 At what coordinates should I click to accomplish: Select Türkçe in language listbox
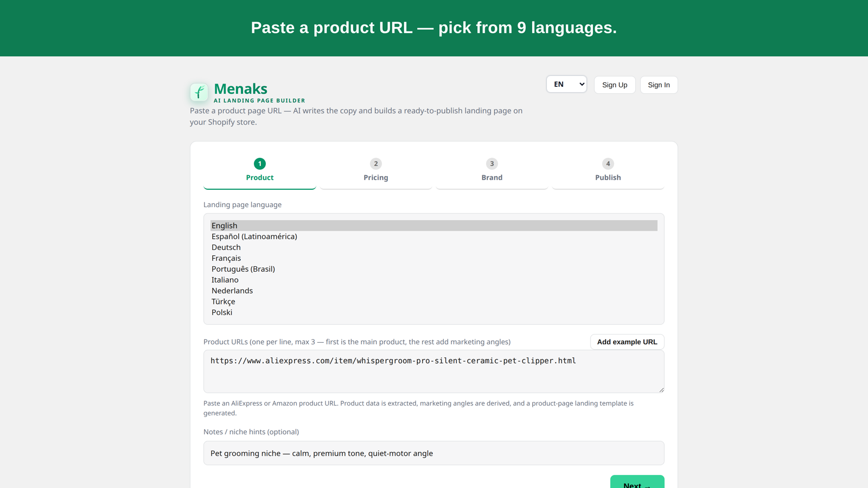[434, 301]
